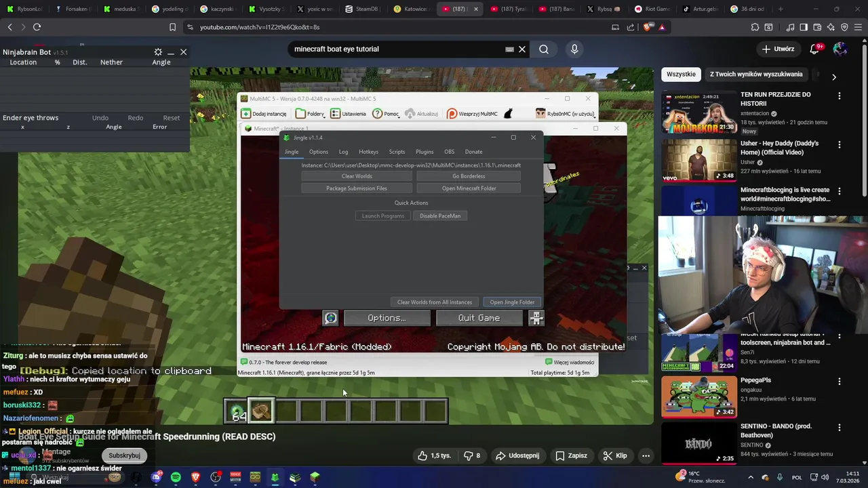Open options menu for PepegaPls video

840,382
